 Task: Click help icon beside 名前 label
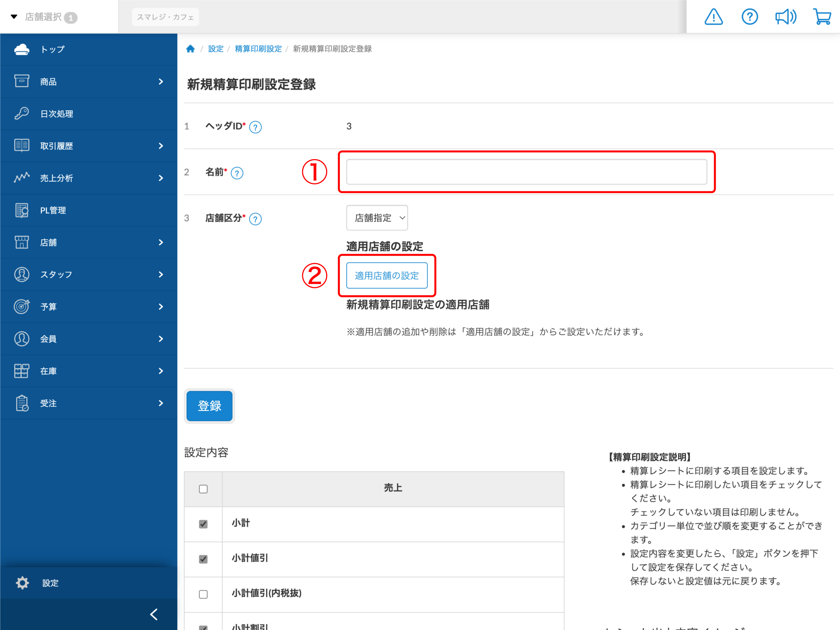(237, 173)
